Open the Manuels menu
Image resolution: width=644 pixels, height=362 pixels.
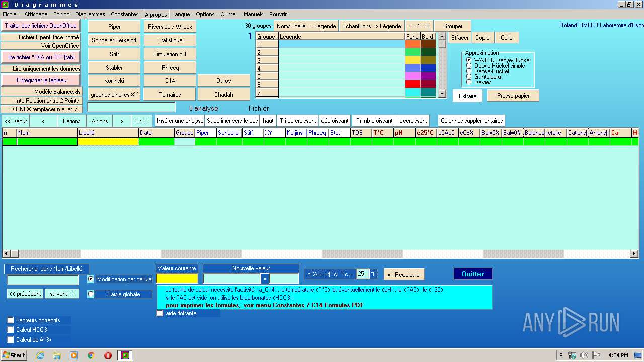point(253,14)
